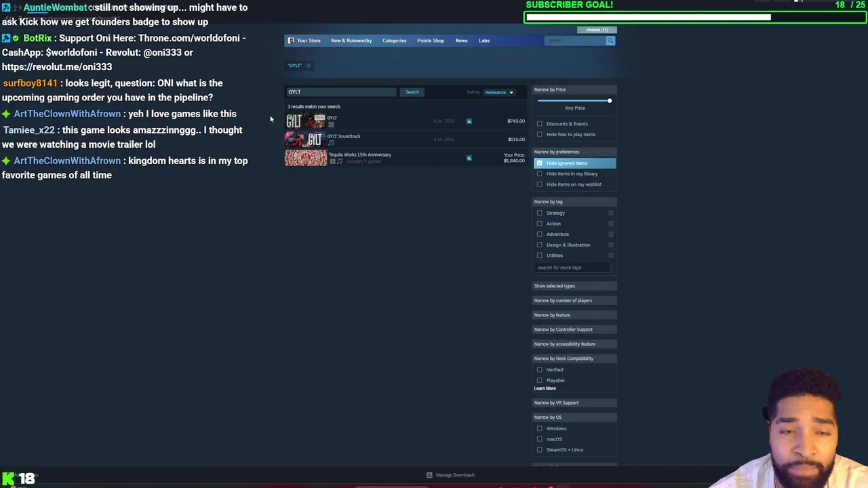Click the profile avatar beside Your Store
This screenshot has height=488, width=868.
[291, 41]
